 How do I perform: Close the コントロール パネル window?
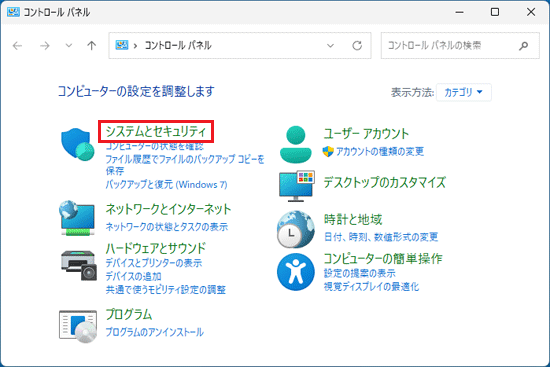(x=531, y=12)
